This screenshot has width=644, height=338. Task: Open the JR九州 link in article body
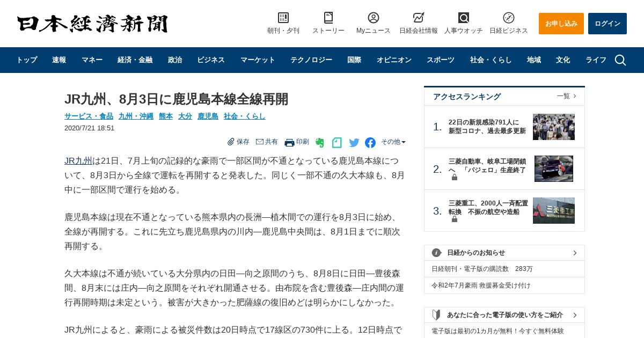tap(78, 161)
